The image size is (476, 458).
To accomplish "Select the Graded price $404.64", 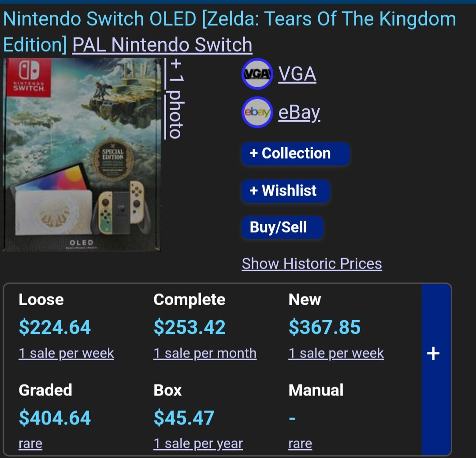I will [55, 417].
